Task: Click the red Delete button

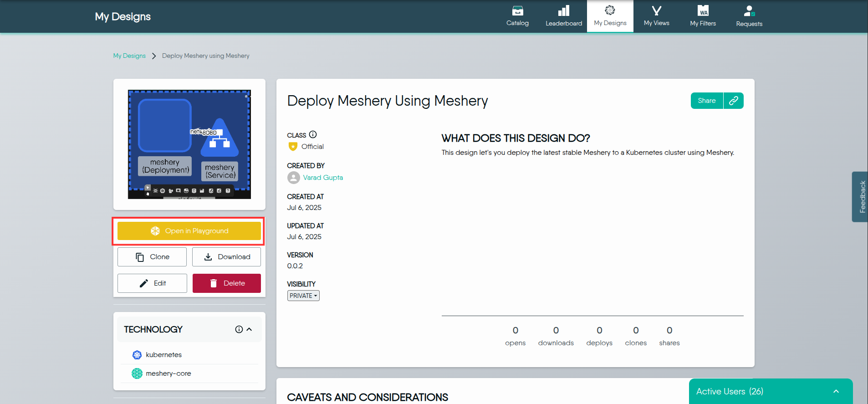Action: coord(226,283)
